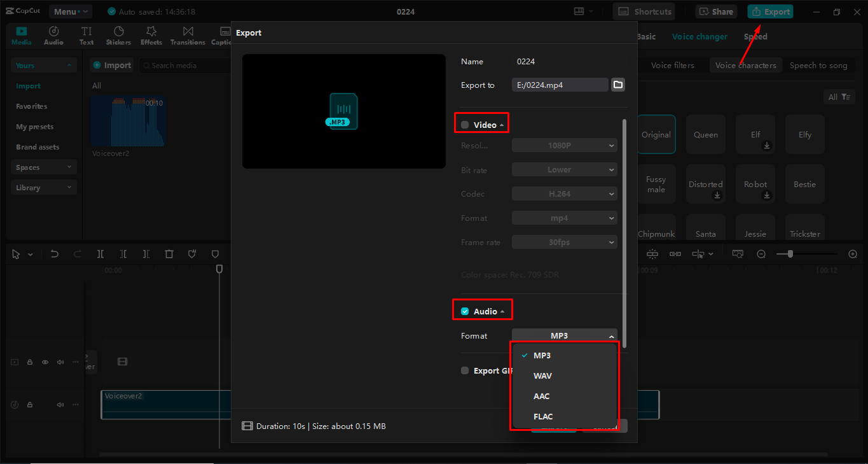Image resolution: width=868 pixels, height=464 pixels.
Task: Select MP3 in the audio format list
Action: 565,355
